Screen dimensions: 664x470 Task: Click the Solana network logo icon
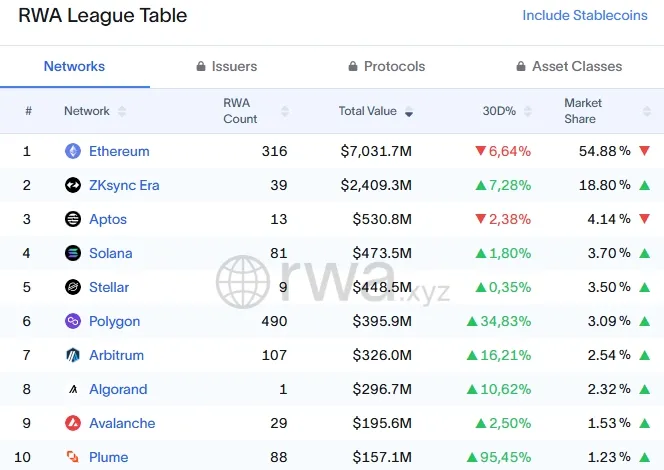coord(73,253)
